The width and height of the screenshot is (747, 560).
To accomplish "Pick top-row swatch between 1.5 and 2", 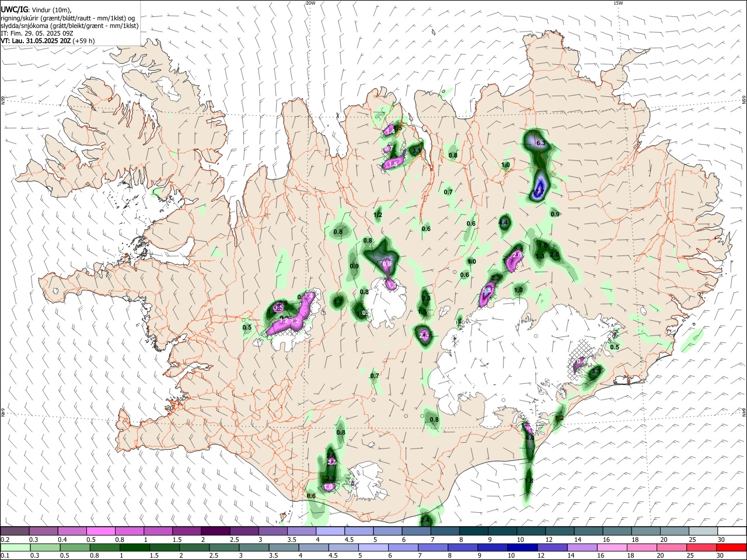I will (187, 531).
